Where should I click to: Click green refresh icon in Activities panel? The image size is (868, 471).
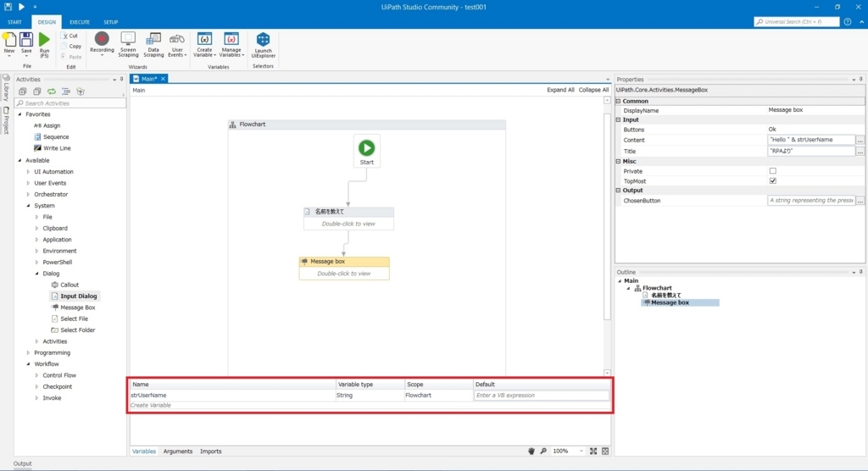52,91
